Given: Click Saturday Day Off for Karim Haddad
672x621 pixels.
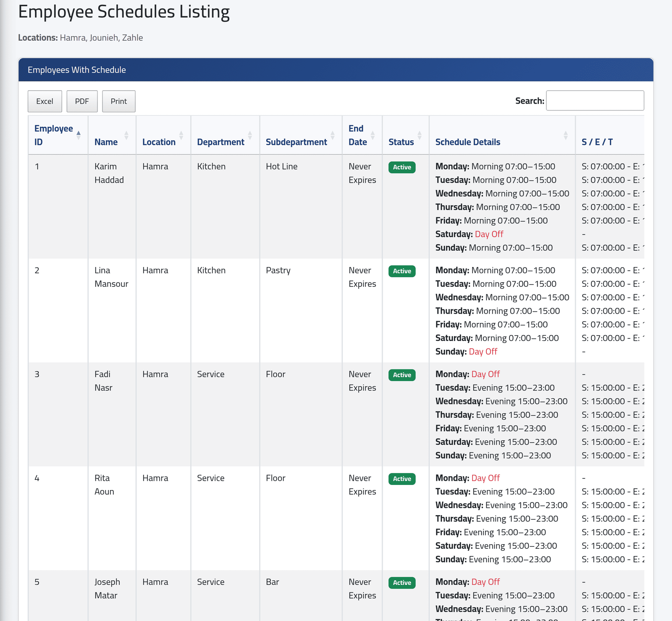Looking at the screenshot, I should (489, 234).
